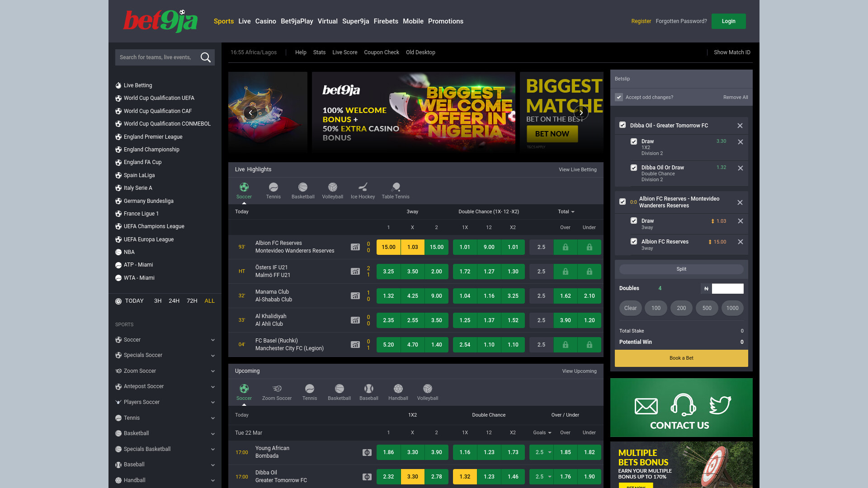Select Tennis icon in Live Highlights
The image size is (868, 488).
274,187
